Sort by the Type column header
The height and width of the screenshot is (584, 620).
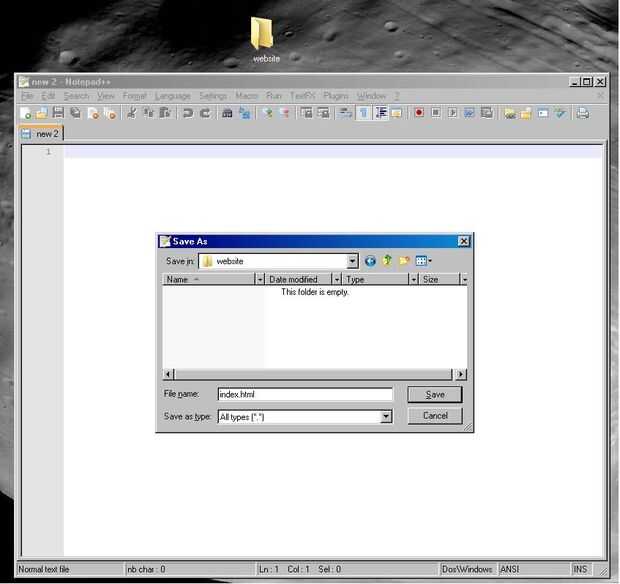click(x=375, y=280)
